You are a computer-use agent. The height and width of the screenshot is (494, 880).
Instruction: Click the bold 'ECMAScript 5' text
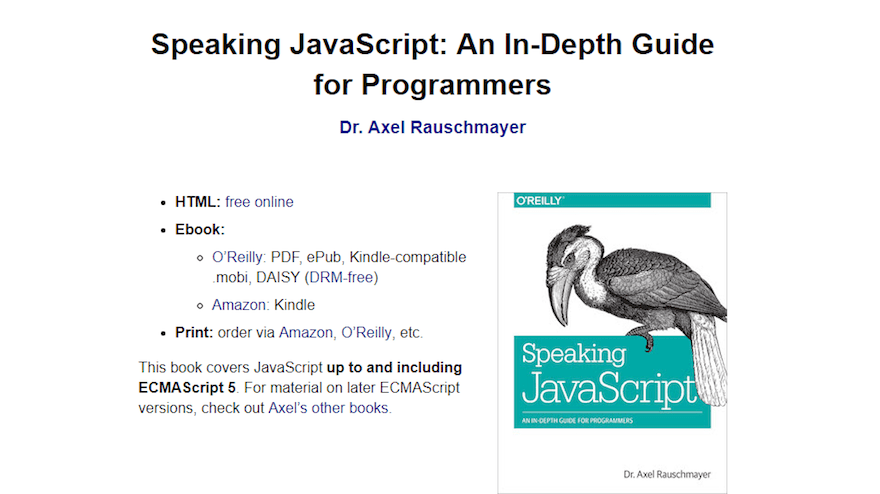[187, 388]
